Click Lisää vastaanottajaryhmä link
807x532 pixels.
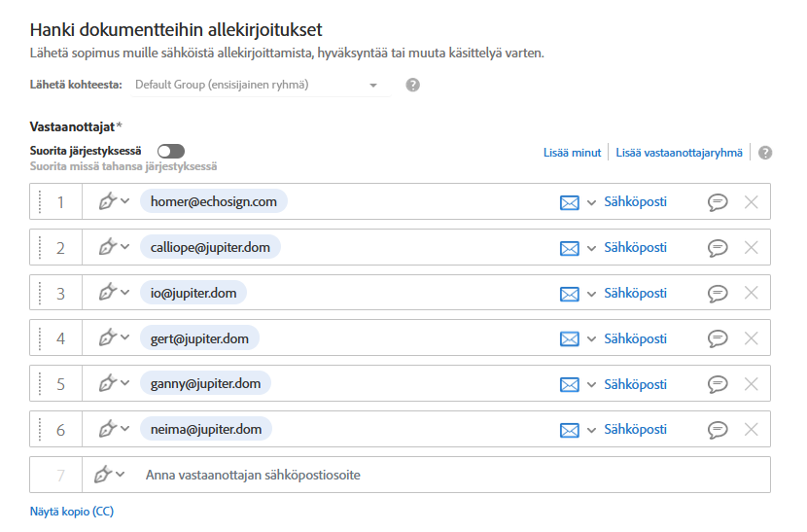coord(679,153)
